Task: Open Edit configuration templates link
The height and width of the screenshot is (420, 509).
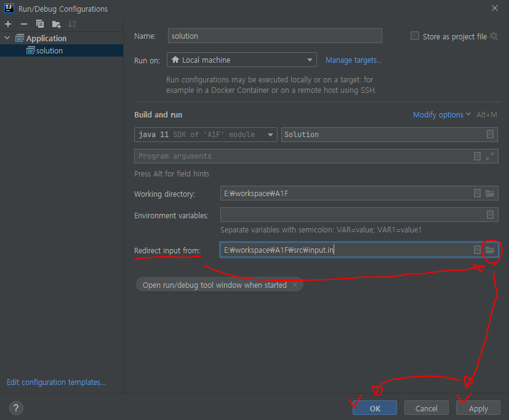Action: (x=56, y=382)
